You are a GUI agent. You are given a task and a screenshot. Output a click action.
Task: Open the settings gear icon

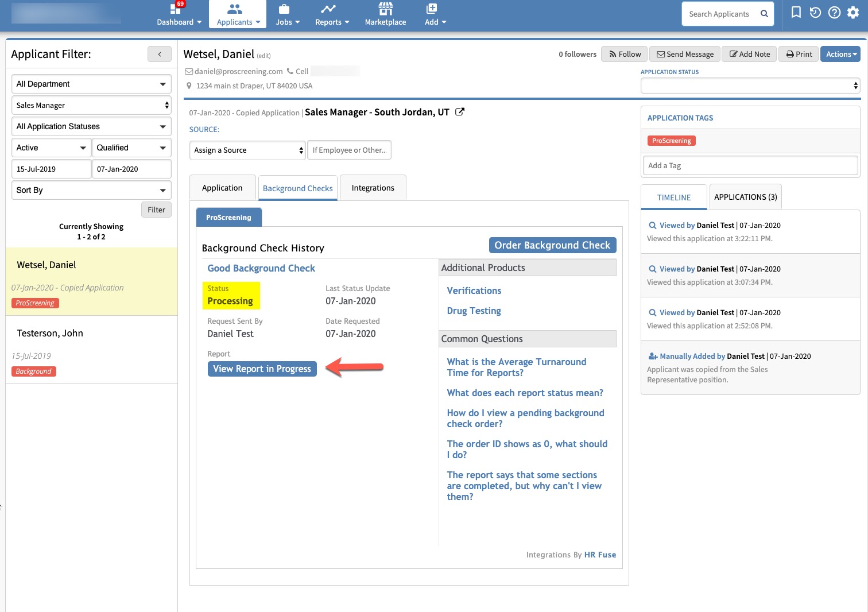point(853,13)
